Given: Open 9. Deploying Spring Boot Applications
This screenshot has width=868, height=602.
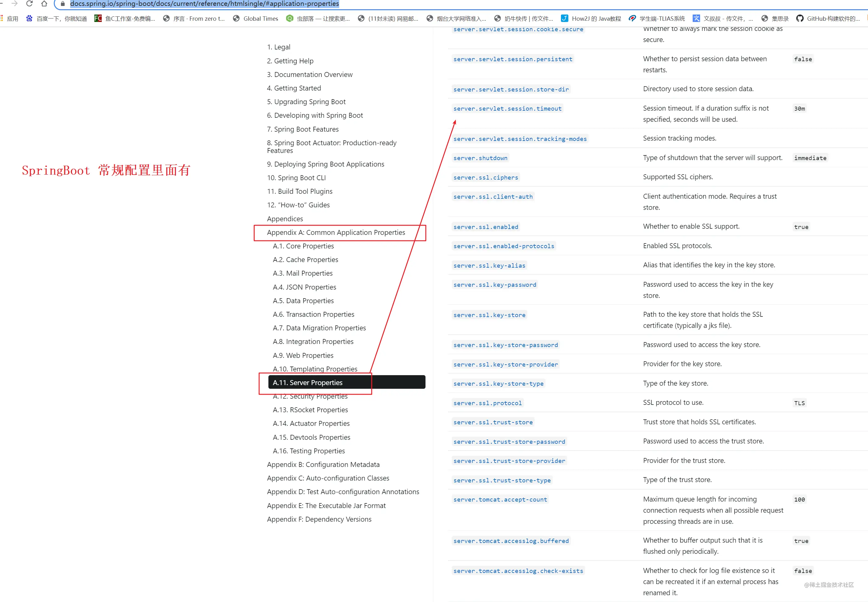Looking at the screenshot, I should [x=326, y=164].
